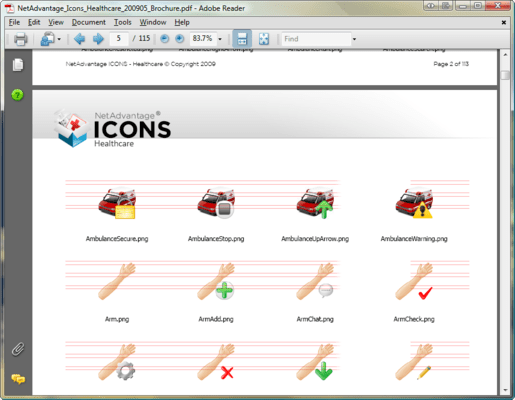Click the AmbulanceUpArrow.png label
The height and width of the screenshot is (400, 515).
315,239
